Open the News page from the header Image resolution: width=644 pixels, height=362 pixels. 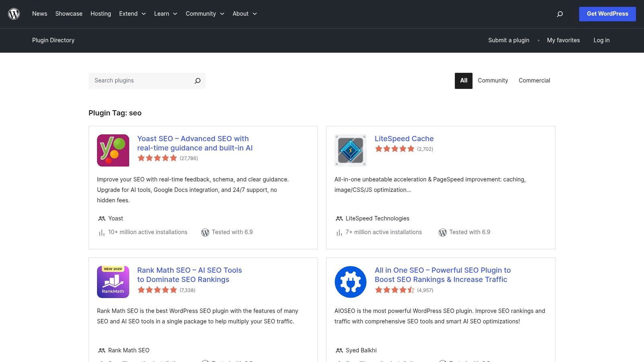coord(39,14)
